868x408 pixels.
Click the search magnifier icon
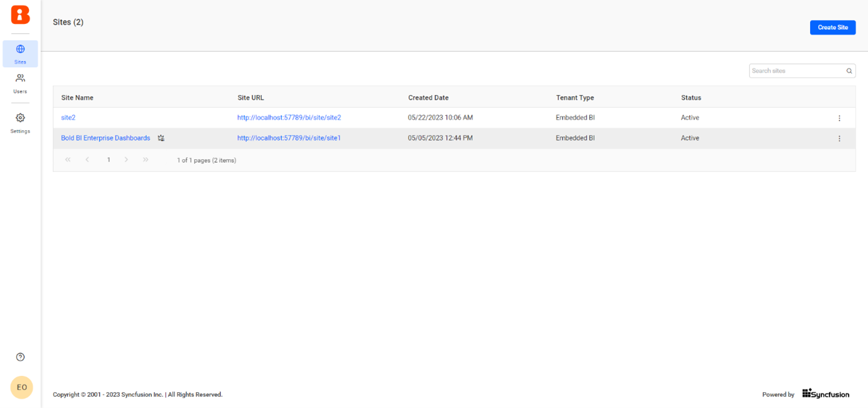point(849,71)
